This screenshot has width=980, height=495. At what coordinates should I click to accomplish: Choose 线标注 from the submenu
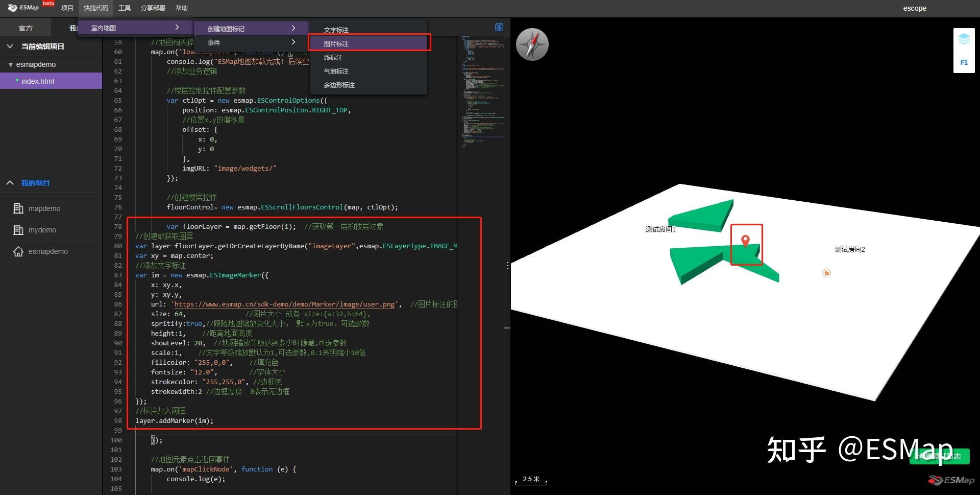pyautogui.click(x=369, y=57)
